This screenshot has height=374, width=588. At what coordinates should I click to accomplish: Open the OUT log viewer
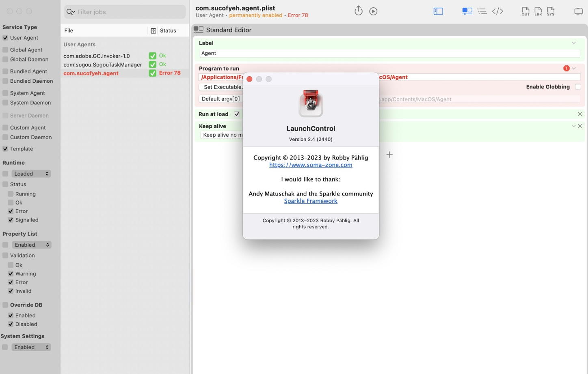[525, 11]
